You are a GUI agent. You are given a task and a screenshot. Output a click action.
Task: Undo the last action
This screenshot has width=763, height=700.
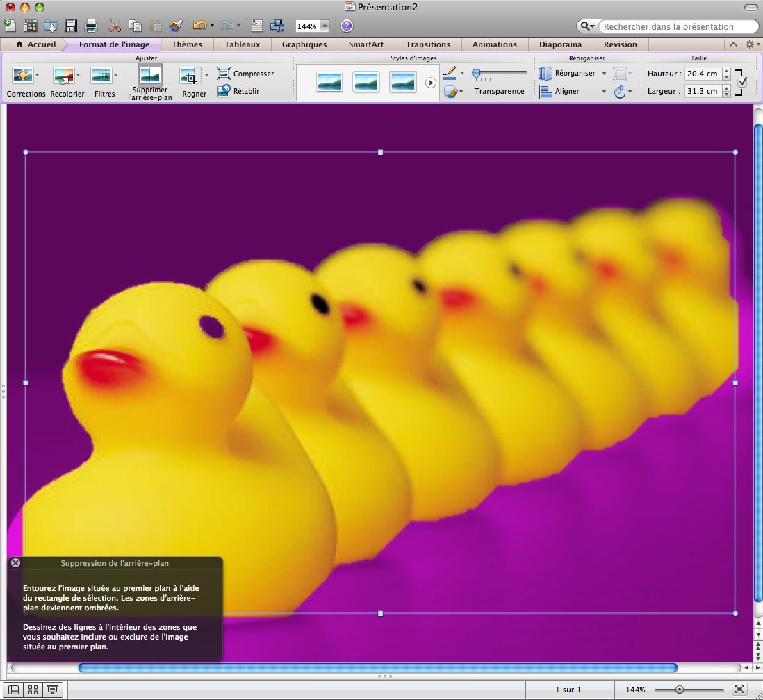(199, 25)
